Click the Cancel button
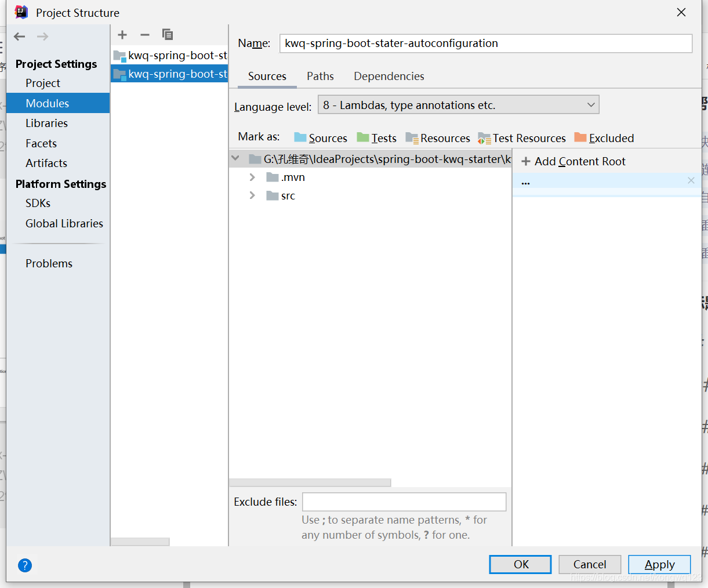Screen dimensions: 708x588 pyautogui.click(x=590, y=564)
